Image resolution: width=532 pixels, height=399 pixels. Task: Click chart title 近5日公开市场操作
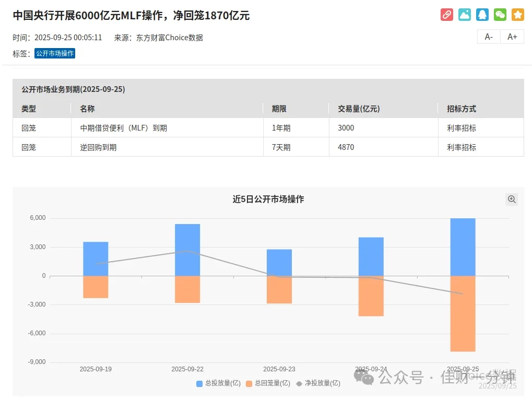[268, 199]
